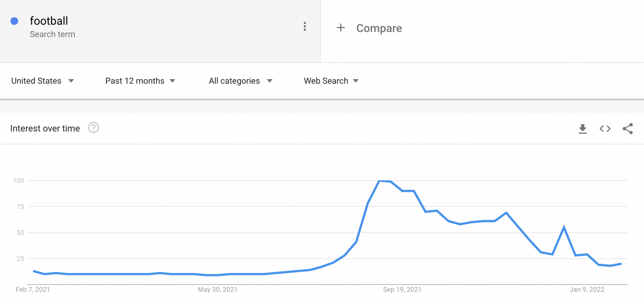Click the May 30, 2021 date label
644x305 pixels.
point(217,290)
